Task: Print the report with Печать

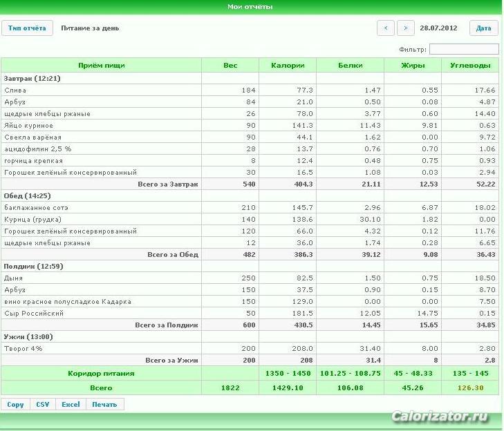Action: click(x=104, y=404)
